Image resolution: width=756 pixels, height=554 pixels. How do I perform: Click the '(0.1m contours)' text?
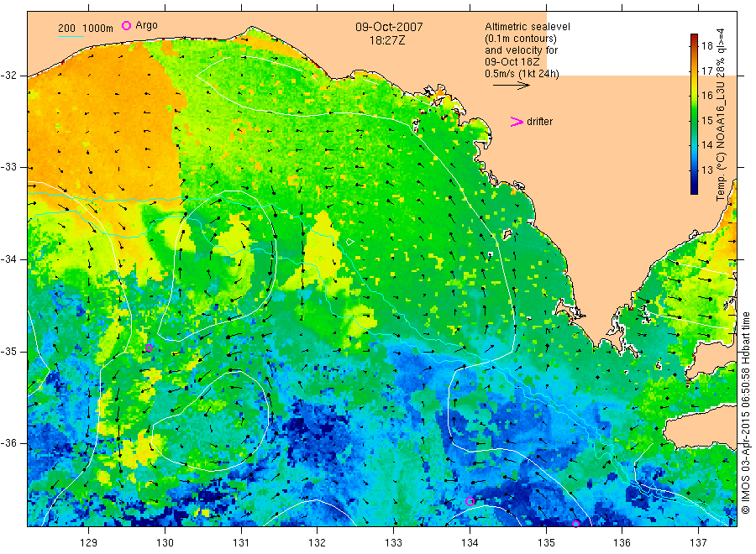[520, 39]
